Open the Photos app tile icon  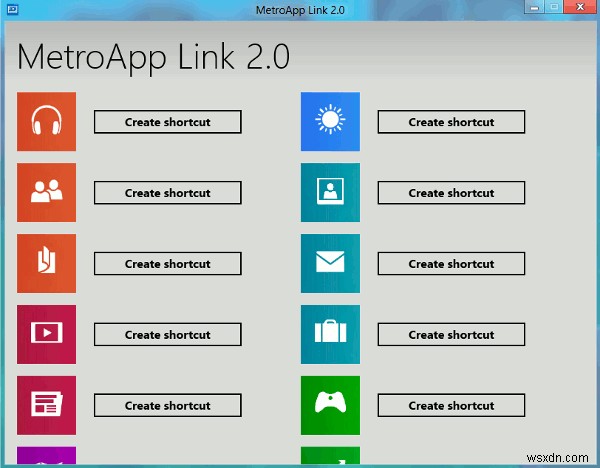pos(330,192)
